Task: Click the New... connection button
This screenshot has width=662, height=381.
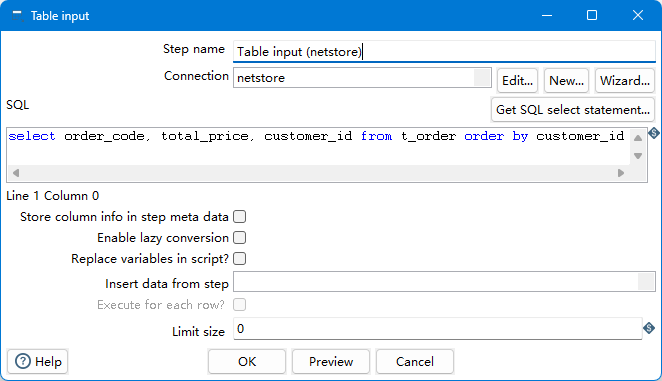Action: coord(566,80)
